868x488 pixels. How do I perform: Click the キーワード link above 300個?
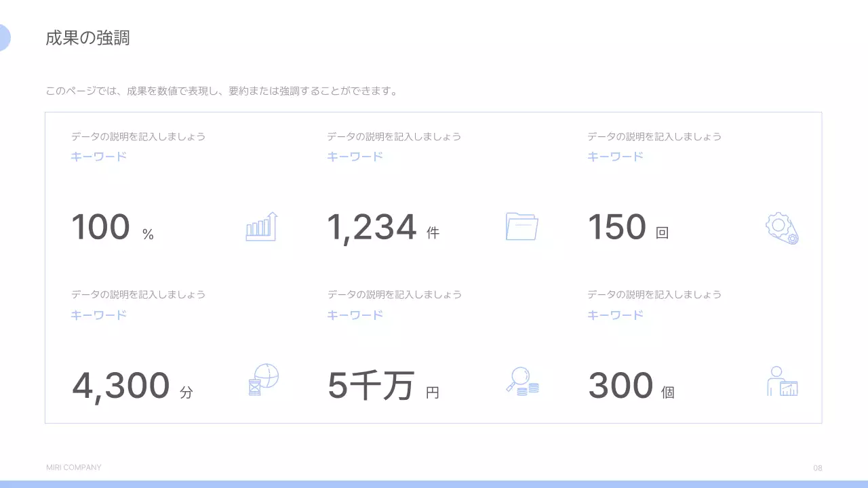(614, 314)
